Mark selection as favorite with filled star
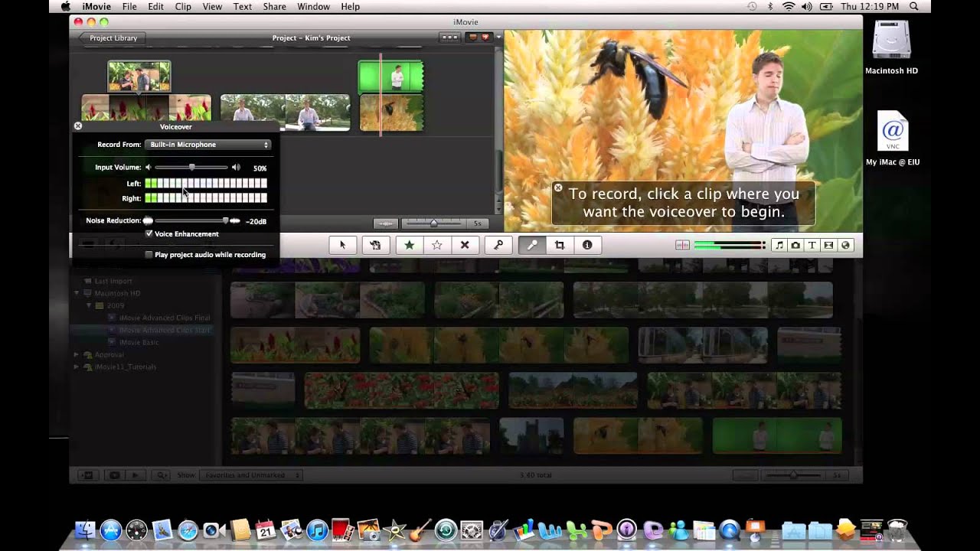The height and width of the screenshot is (551, 980). pyautogui.click(x=409, y=245)
